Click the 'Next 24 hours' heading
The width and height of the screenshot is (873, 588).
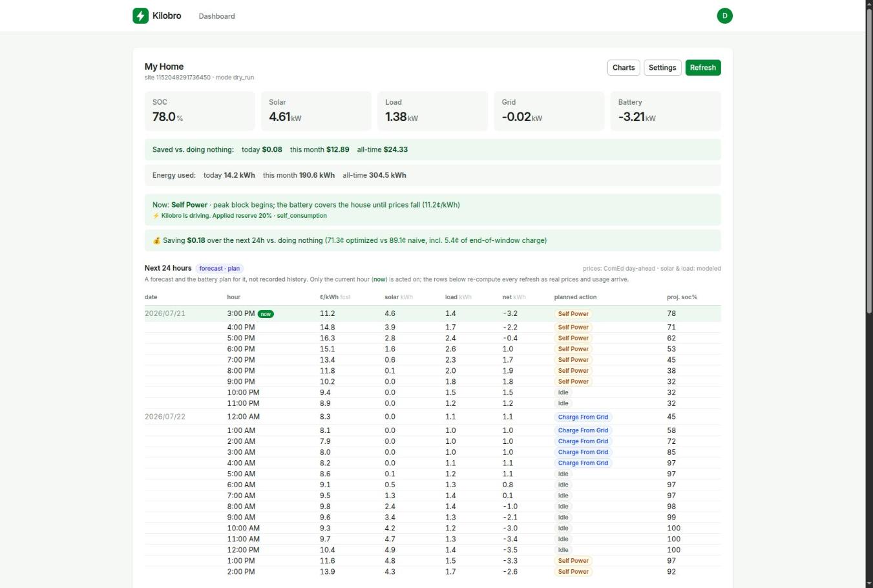coord(168,268)
